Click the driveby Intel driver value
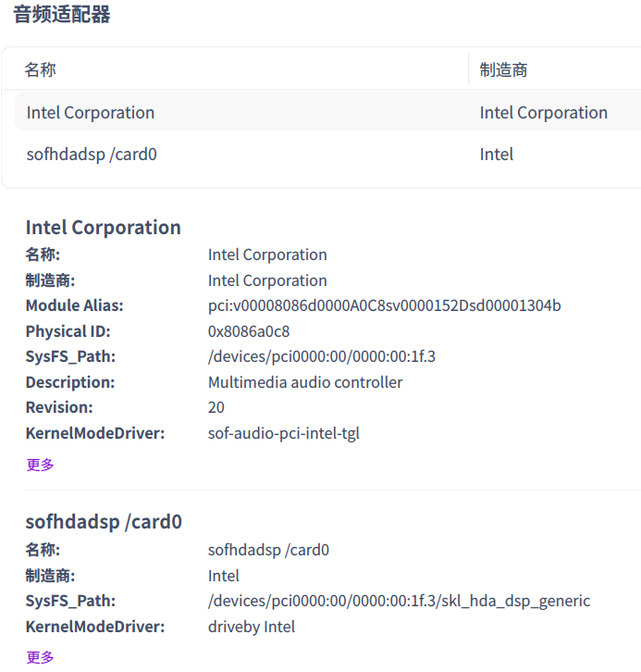641x672 pixels. point(252,627)
